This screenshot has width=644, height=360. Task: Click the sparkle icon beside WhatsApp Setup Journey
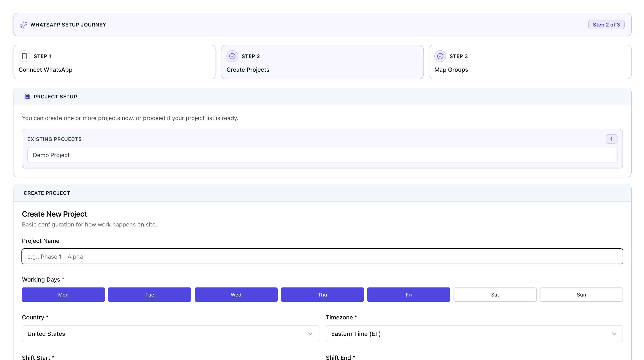pyautogui.click(x=24, y=24)
